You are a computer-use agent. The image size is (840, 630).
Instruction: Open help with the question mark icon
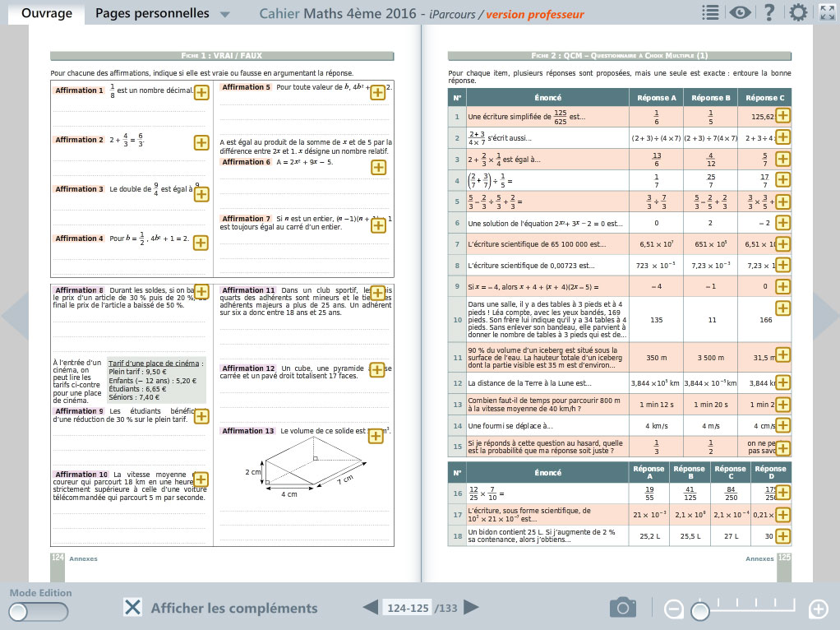(769, 12)
